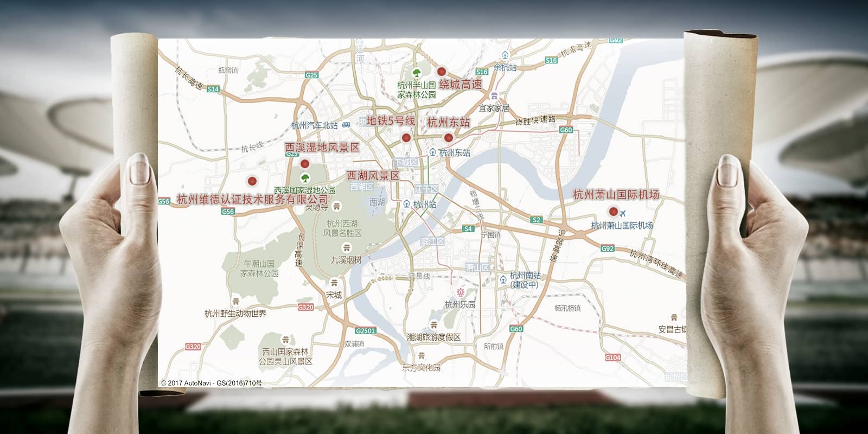The width and height of the screenshot is (868, 434).
Task: Select the red marker at 杭州萧山国际机场
Action: pos(614,212)
